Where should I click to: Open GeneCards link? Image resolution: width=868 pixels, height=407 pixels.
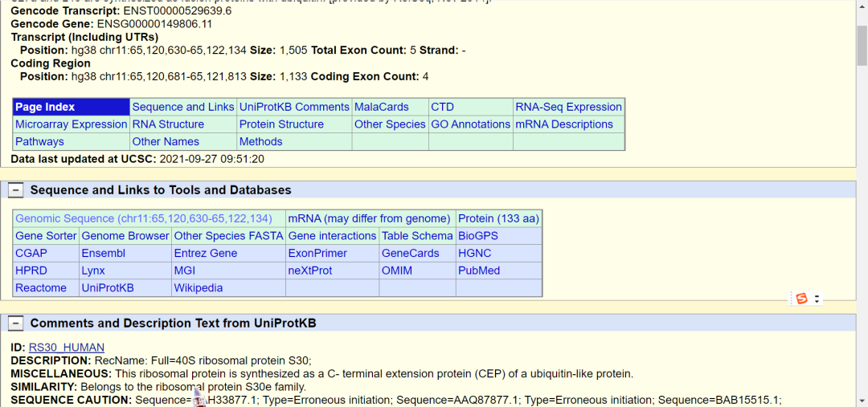pyautogui.click(x=410, y=253)
